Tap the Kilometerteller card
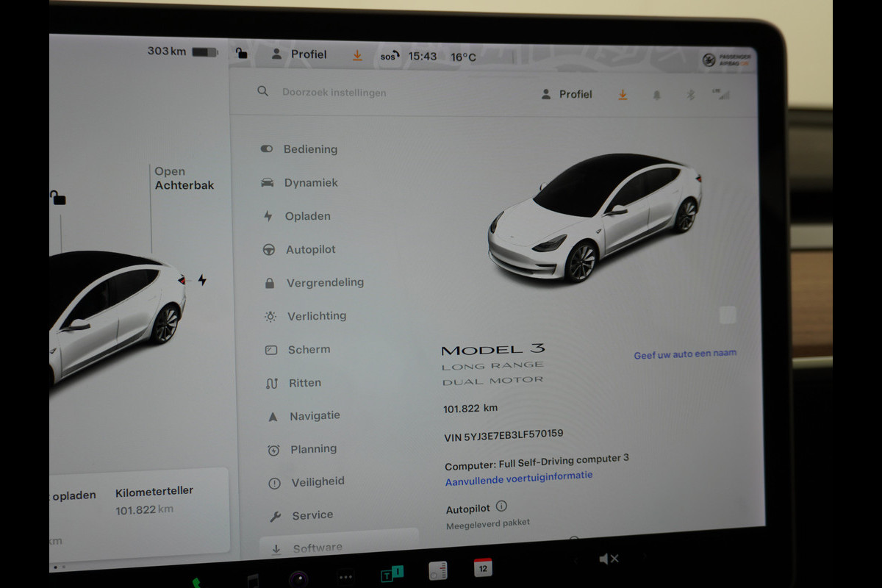Image resolution: width=882 pixels, height=588 pixels. point(154,501)
